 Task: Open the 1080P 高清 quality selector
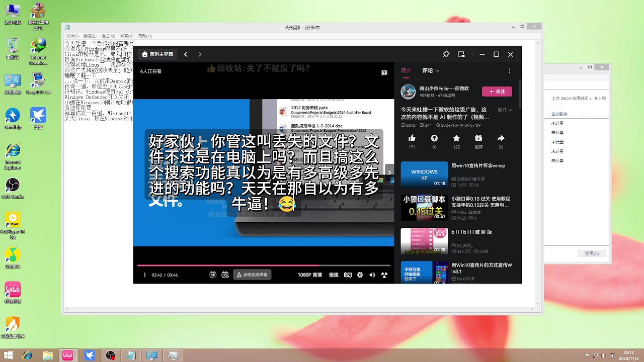(309, 275)
